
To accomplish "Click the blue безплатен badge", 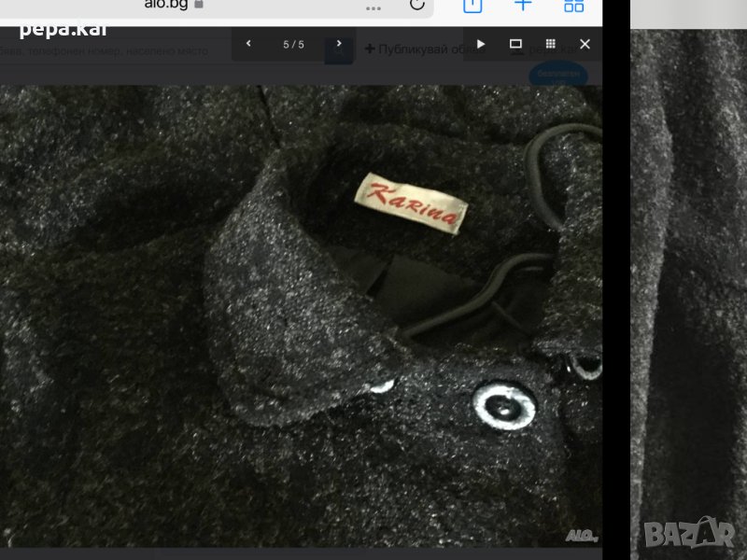I will [x=557, y=75].
